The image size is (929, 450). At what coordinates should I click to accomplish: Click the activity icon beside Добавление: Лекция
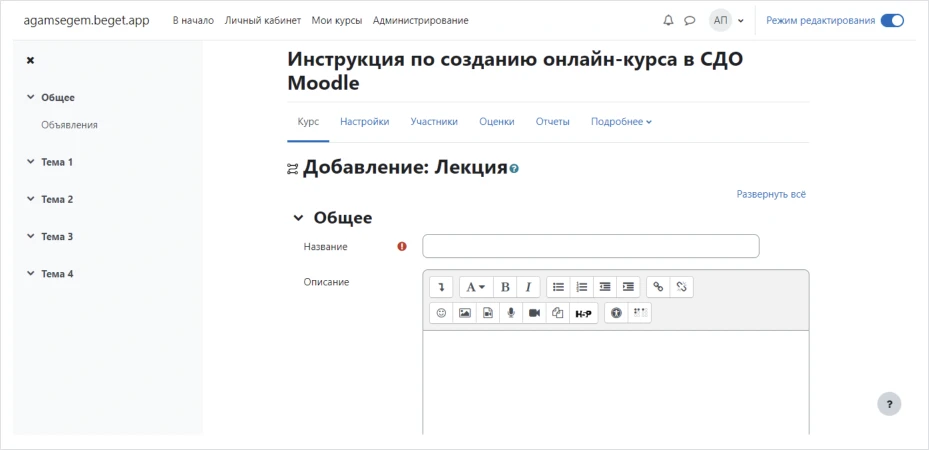(293, 170)
